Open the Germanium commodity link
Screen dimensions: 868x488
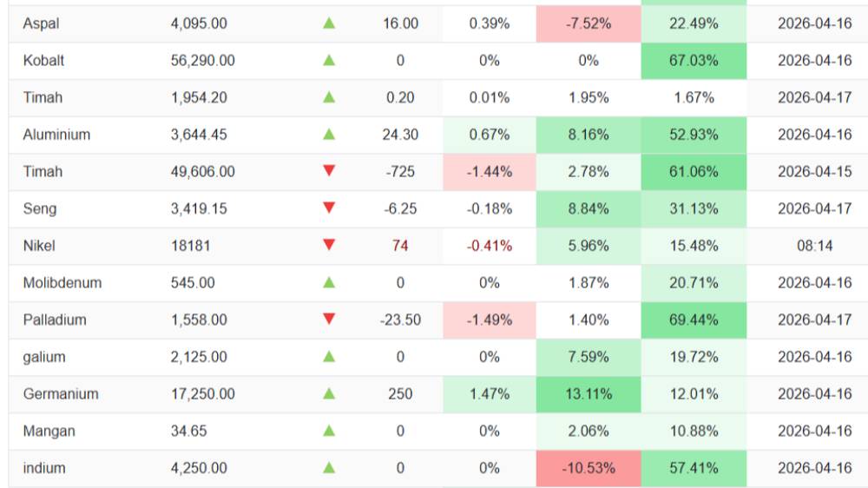[x=61, y=394]
